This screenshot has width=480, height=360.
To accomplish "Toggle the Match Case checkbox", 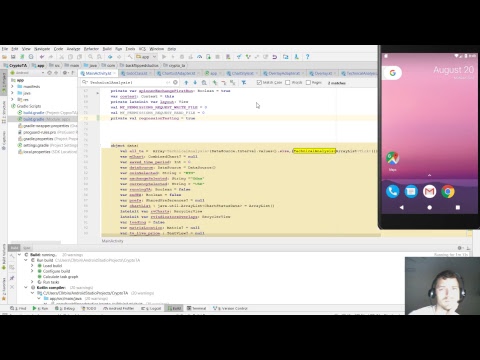I will (x=259, y=83).
